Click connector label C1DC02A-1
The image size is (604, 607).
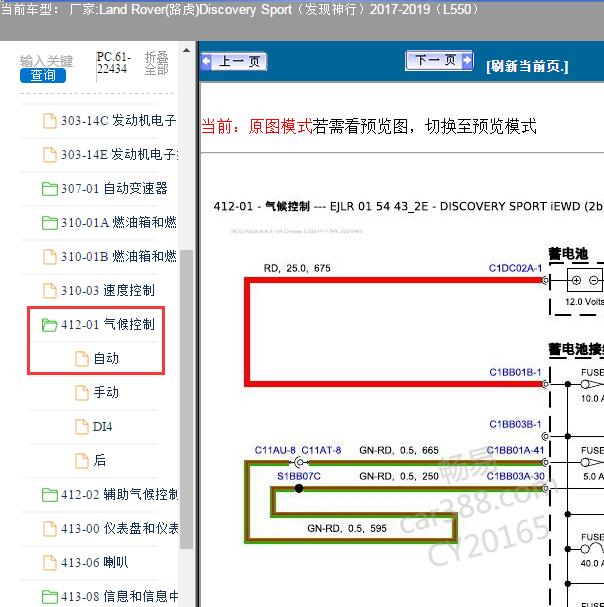click(515, 268)
